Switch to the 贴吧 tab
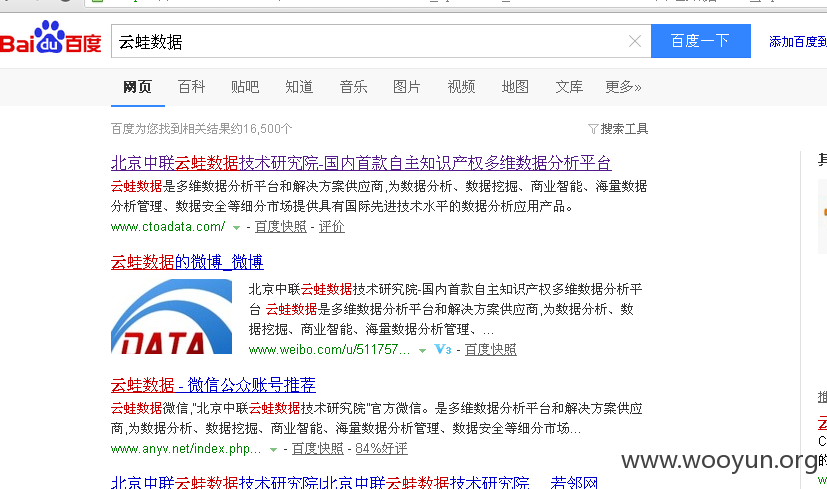Image resolution: width=827 pixels, height=489 pixels. (x=245, y=87)
